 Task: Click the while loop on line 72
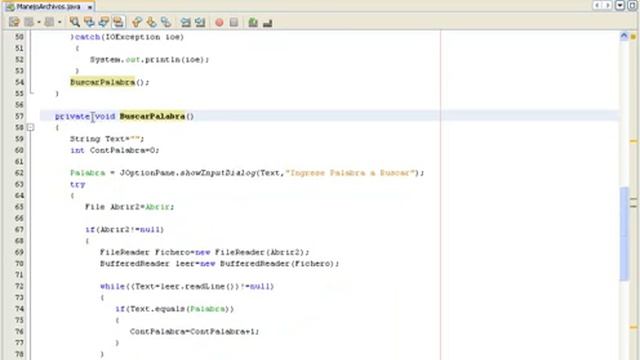coord(187,286)
